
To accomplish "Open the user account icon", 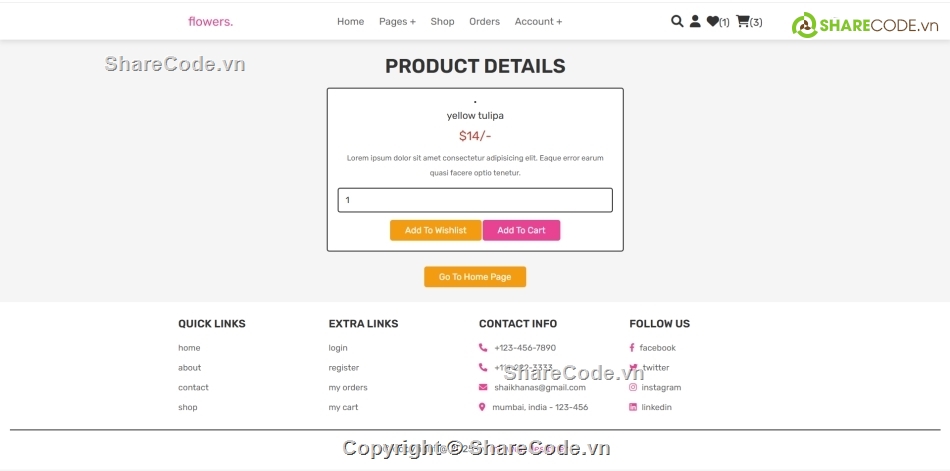I will pos(695,21).
